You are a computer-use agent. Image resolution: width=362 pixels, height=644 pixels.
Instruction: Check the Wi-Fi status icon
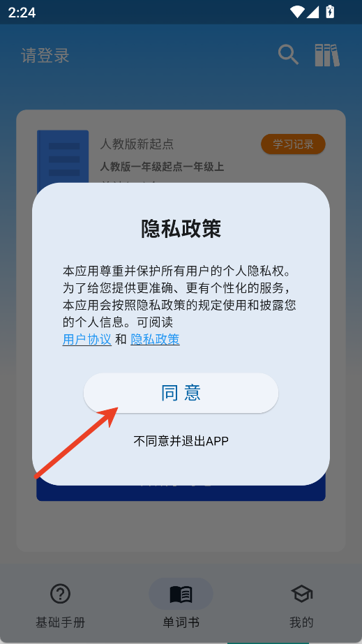point(296,12)
